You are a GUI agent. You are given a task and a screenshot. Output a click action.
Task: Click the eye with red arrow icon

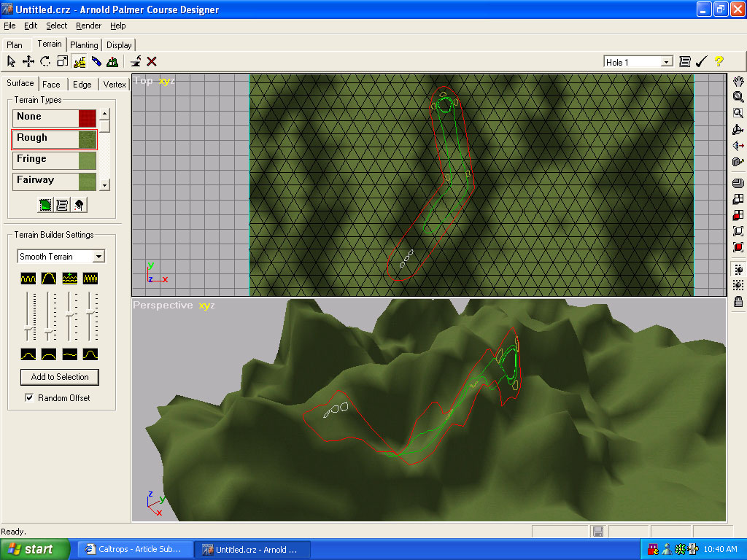coord(738,146)
